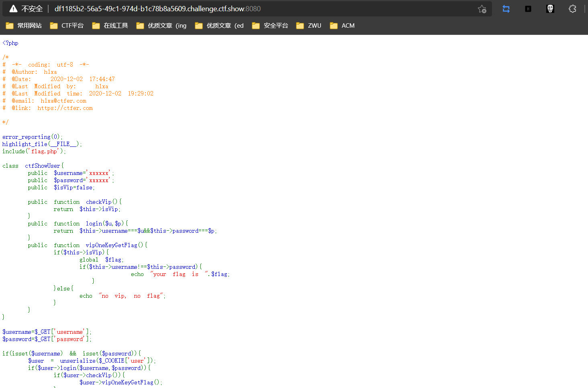The height and width of the screenshot is (388, 588).
Task: Click the if($user->checkVip()) line
Action: click(90, 375)
